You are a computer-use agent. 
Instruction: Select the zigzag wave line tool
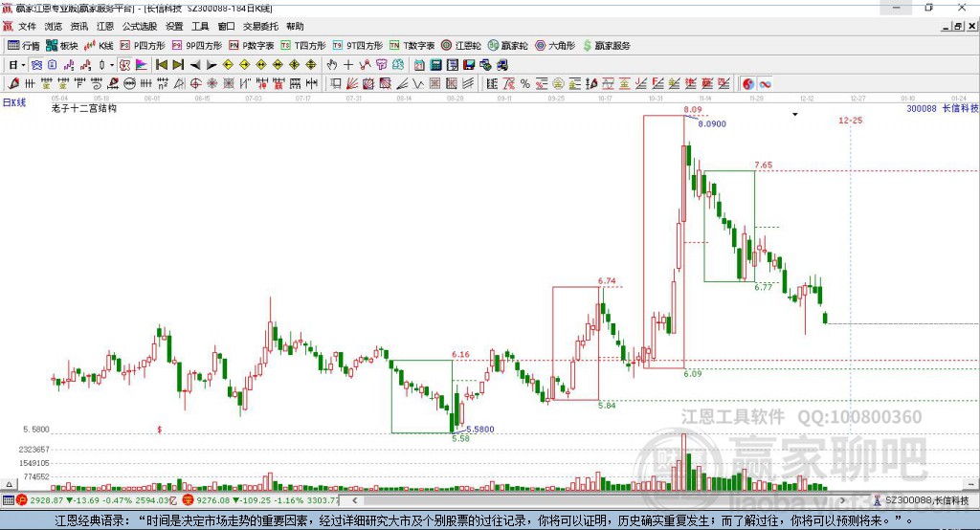tap(418, 84)
